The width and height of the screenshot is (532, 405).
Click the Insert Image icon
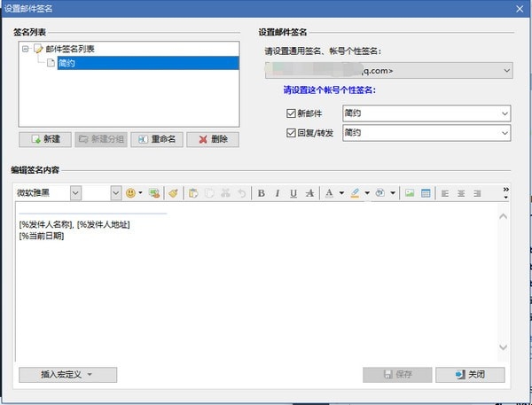click(410, 193)
